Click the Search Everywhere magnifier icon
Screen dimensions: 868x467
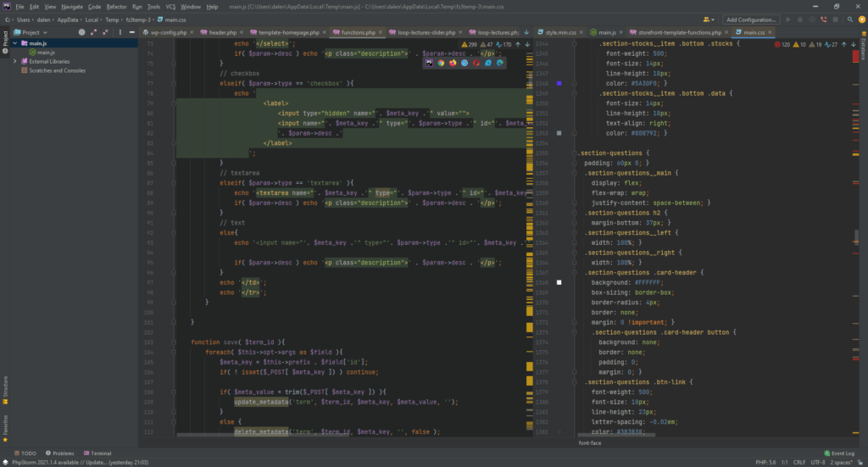point(849,19)
